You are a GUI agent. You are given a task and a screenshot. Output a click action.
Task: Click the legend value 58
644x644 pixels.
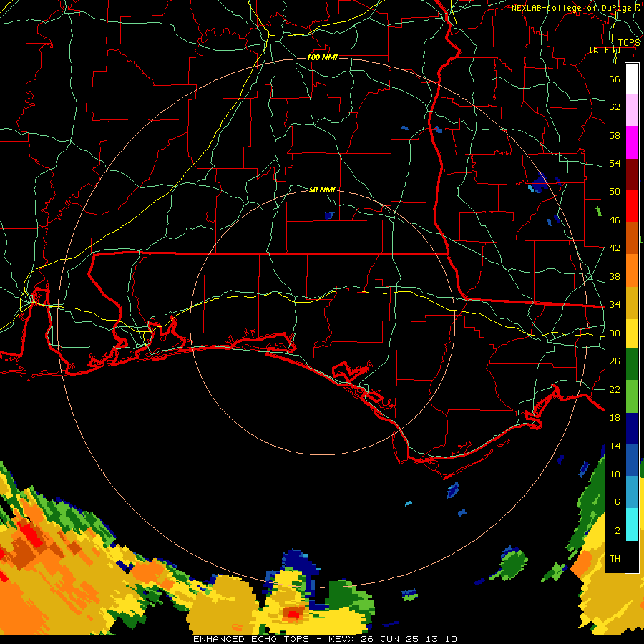pyautogui.click(x=615, y=135)
